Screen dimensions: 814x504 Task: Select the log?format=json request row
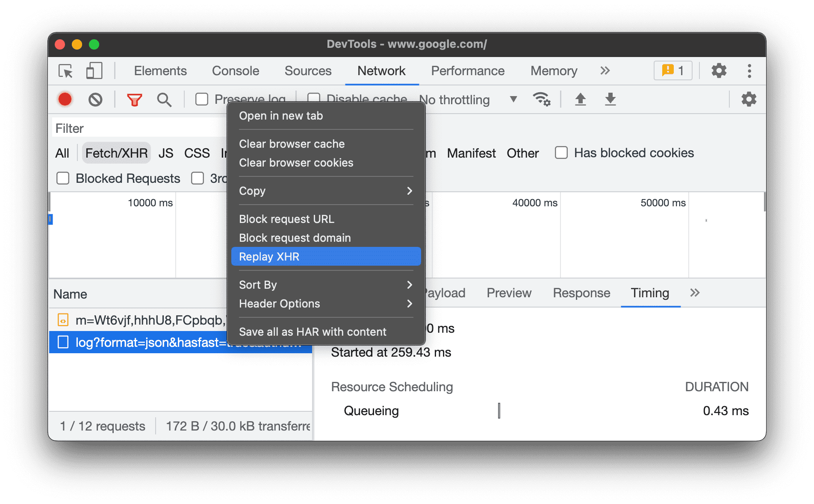(180, 342)
